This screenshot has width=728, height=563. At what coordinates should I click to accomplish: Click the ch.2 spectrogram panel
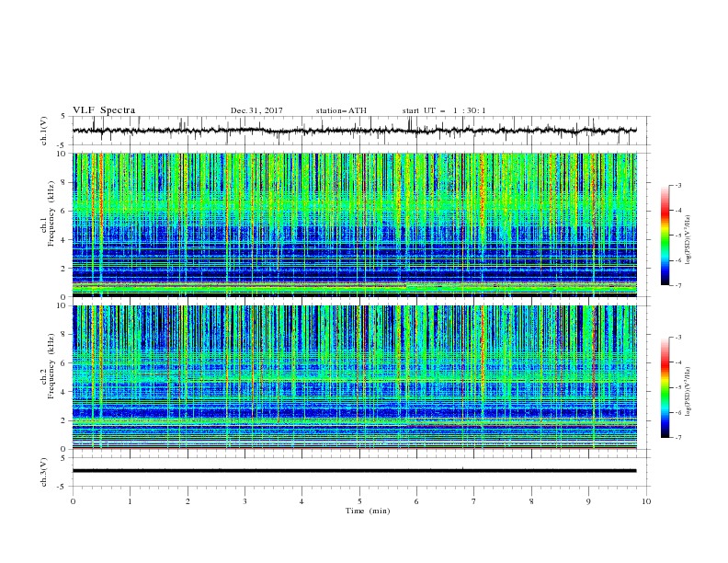click(x=355, y=377)
